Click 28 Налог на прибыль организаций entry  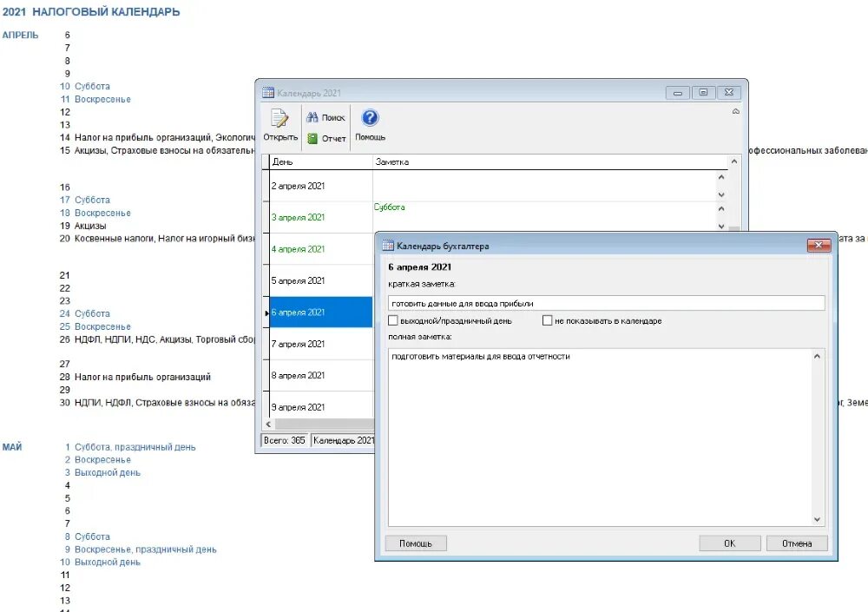point(135,377)
